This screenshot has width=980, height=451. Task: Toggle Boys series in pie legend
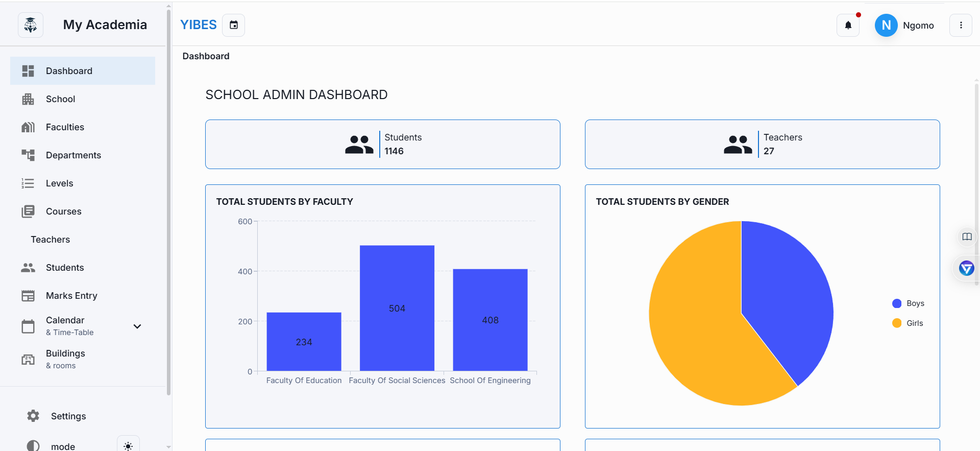click(x=909, y=303)
